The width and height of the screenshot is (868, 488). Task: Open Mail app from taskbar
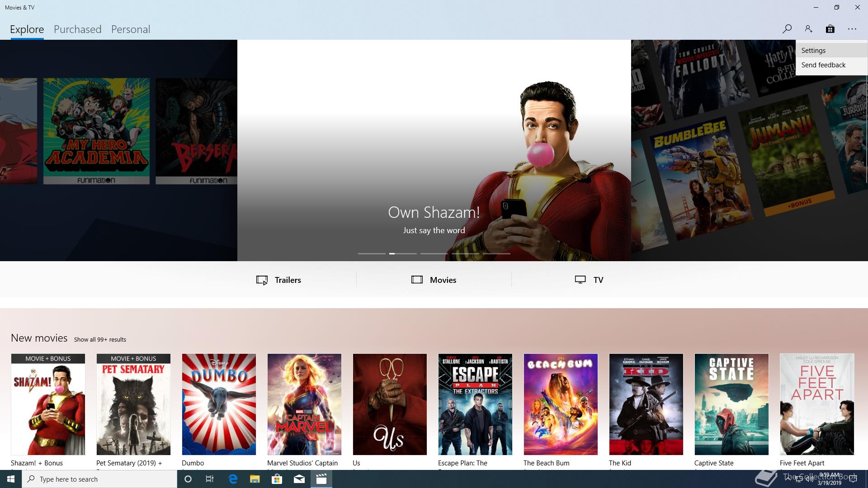click(299, 479)
